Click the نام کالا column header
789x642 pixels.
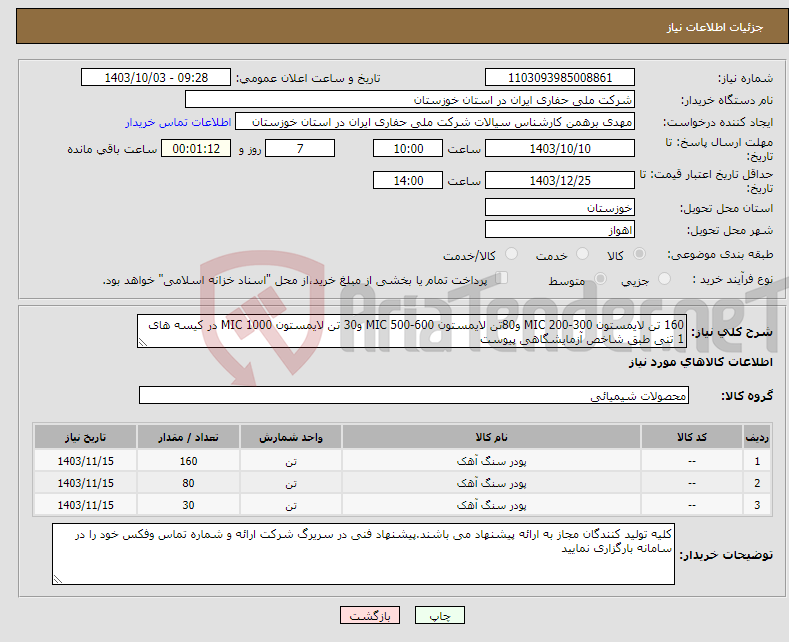click(491, 437)
